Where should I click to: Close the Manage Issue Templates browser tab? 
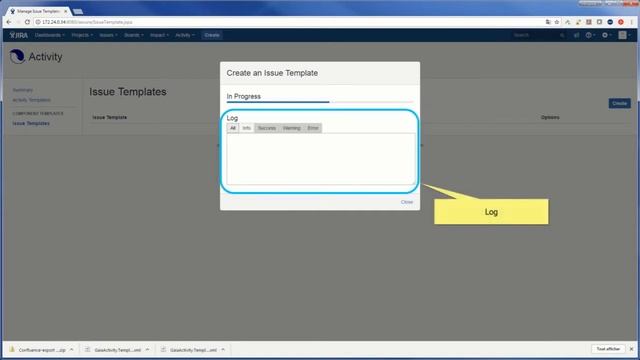point(65,11)
